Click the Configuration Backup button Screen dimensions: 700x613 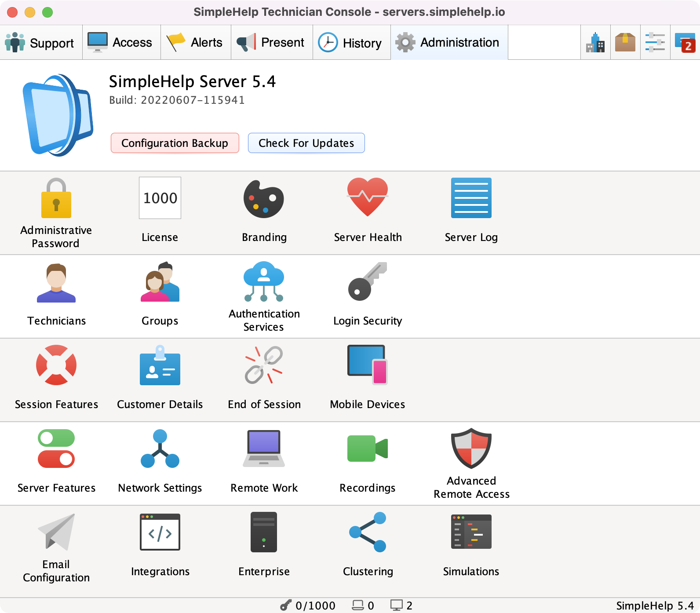(x=175, y=143)
